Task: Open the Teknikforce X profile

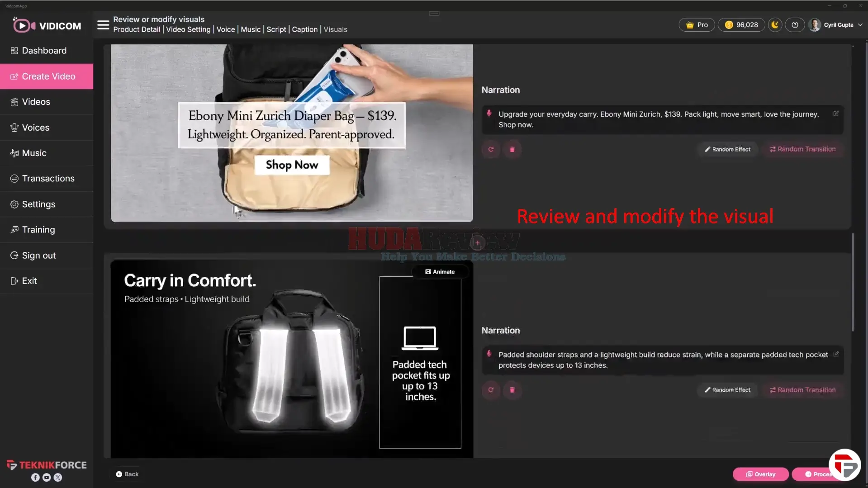Action: tap(58, 478)
